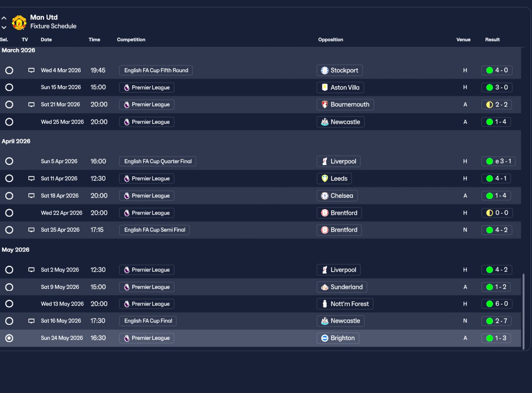Open the English FA Cup Quarter Final competition

158,161
